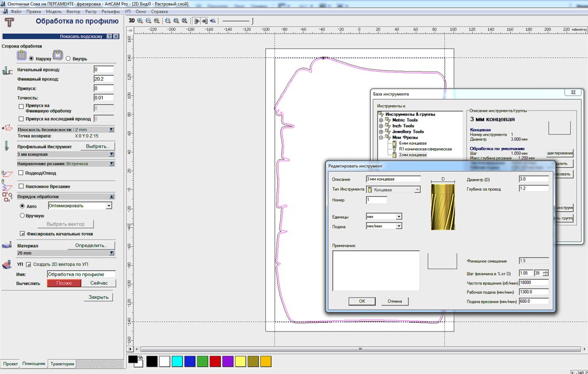
Task: Click the Сейчас calculate button
Action: (x=99, y=283)
